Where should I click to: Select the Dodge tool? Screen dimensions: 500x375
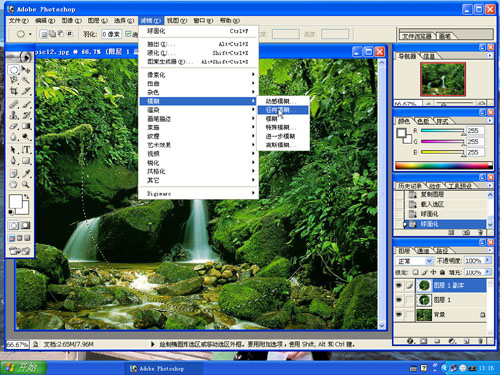coord(26,137)
